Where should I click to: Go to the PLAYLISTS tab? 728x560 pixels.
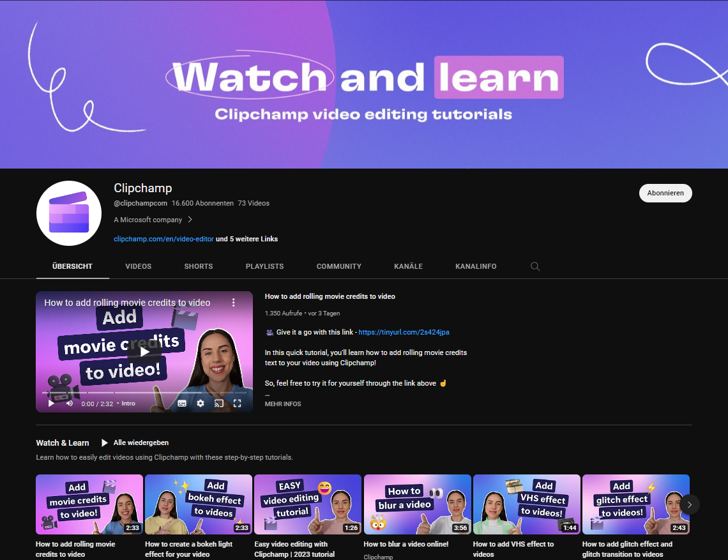pyautogui.click(x=264, y=266)
